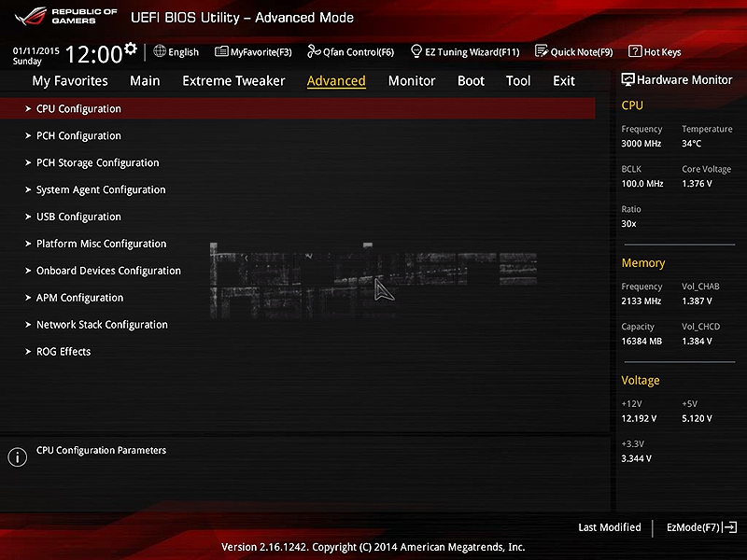
Task: View Last Modified settings
Action: [610, 527]
